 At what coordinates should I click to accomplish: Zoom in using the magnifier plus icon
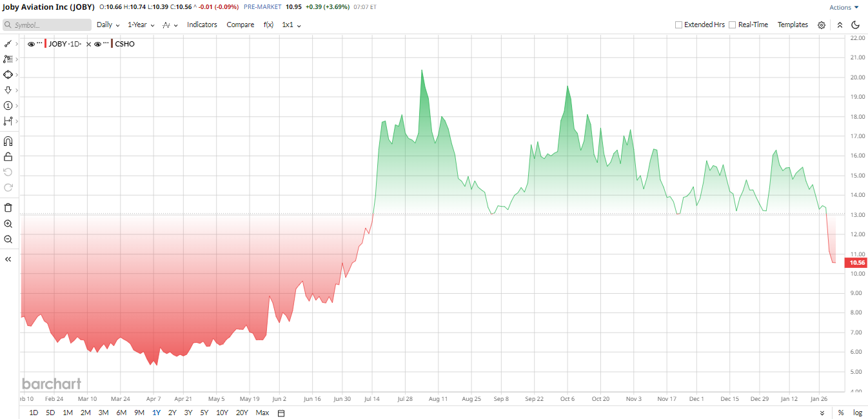(x=8, y=223)
